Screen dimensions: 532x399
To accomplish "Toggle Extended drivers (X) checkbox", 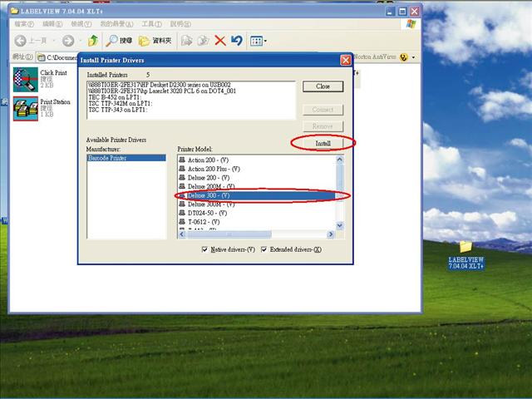I will pyautogui.click(x=264, y=249).
